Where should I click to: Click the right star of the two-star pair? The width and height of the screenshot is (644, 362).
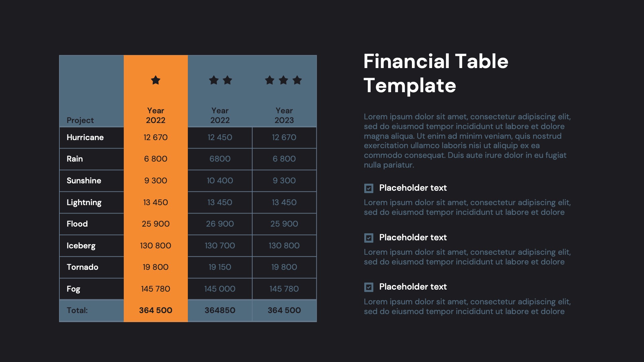click(x=227, y=80)
